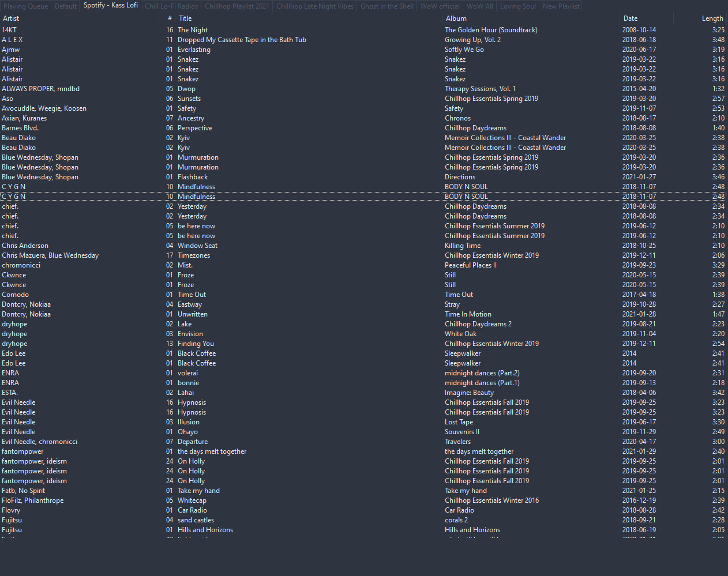Click the 'Departure' track title
This screenshot has width=728, height=576.
tap(193, 442)
